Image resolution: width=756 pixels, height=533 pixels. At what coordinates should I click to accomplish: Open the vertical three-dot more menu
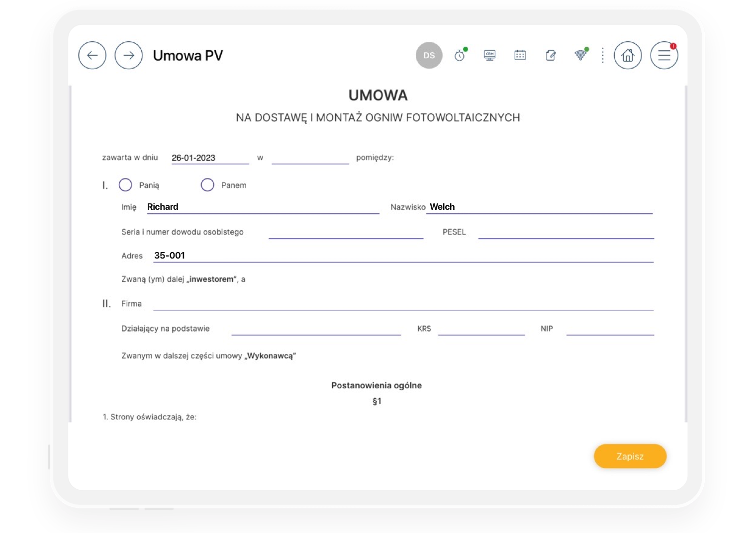pos(603,55)
